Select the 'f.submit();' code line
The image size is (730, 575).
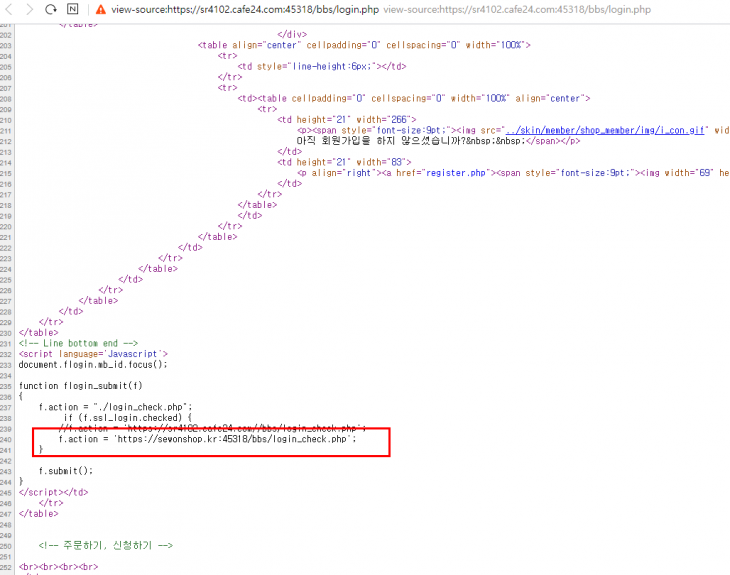[x=66, y=471]
